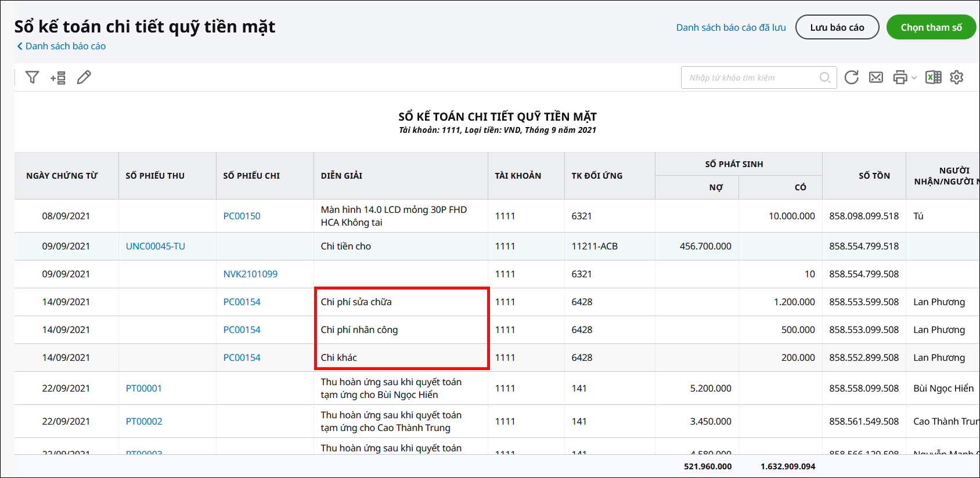The width and height of the screenshot is (980, 478).
Task: Open voucher PC00150
Action: click(x=242, y=216)
